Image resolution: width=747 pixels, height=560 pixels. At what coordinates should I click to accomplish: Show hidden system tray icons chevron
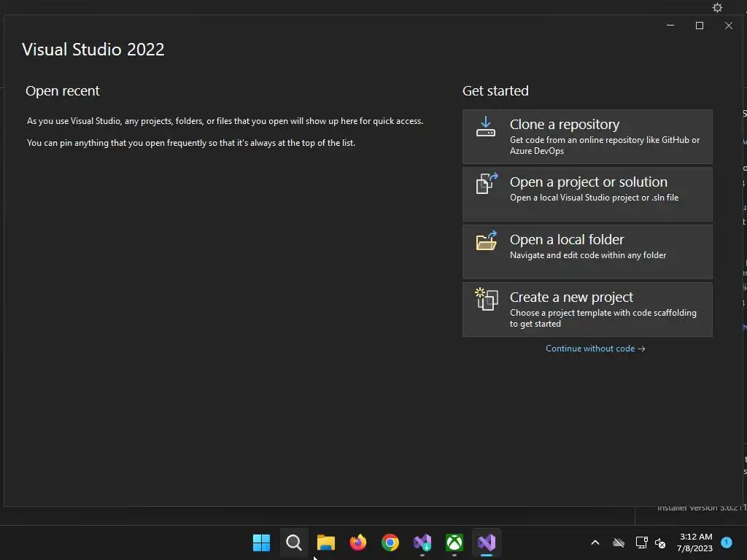tap(595, 542)
